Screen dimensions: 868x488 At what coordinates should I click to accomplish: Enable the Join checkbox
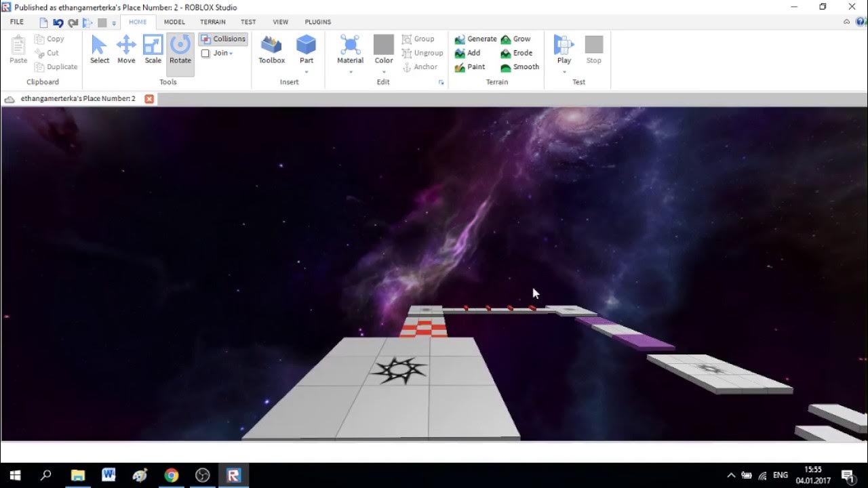tap(205, 54)
